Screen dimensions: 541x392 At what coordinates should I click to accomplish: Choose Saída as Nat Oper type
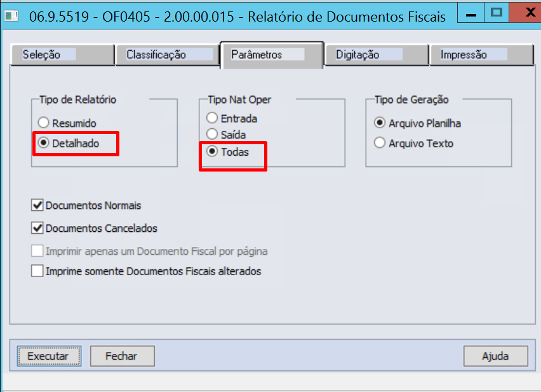coord(211,134)
